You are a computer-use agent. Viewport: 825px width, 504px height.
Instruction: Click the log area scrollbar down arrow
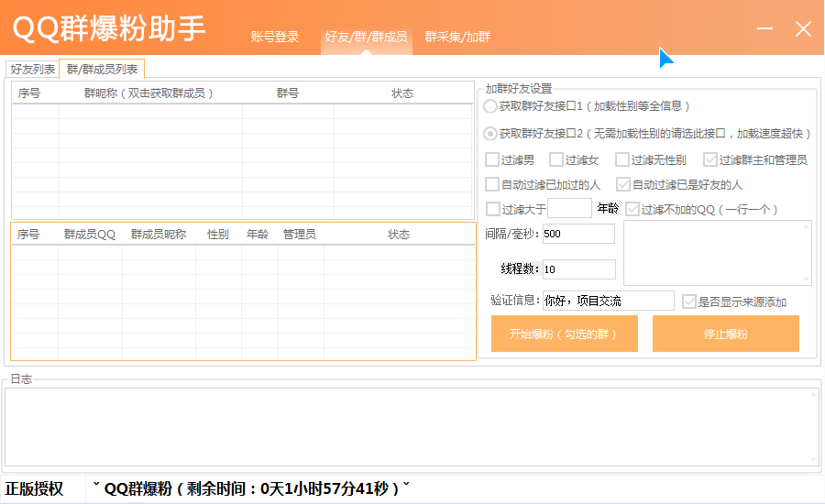813,459
